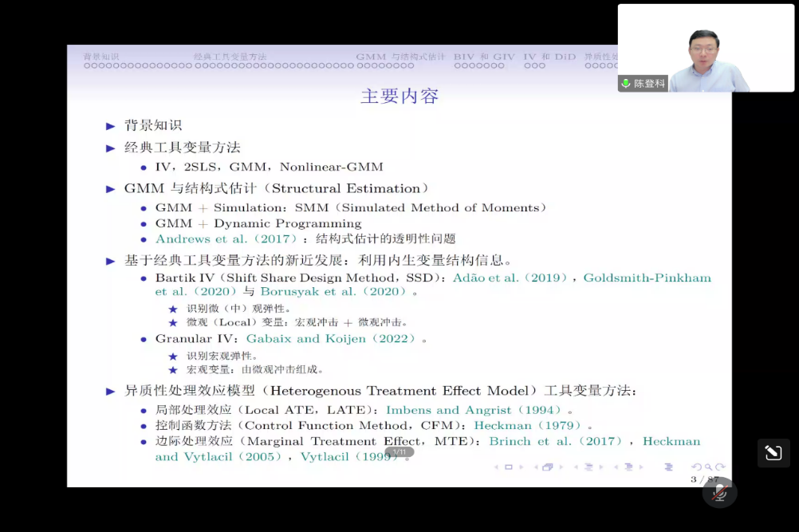Click the Beamer slide navigation rectangle icon

pos(509,467)
